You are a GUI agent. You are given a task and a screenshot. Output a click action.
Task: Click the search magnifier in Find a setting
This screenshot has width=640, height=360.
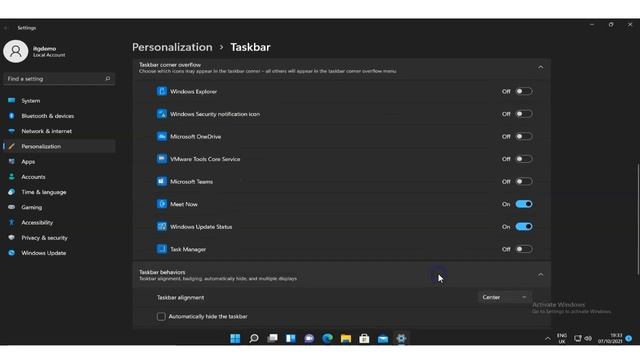108,78
